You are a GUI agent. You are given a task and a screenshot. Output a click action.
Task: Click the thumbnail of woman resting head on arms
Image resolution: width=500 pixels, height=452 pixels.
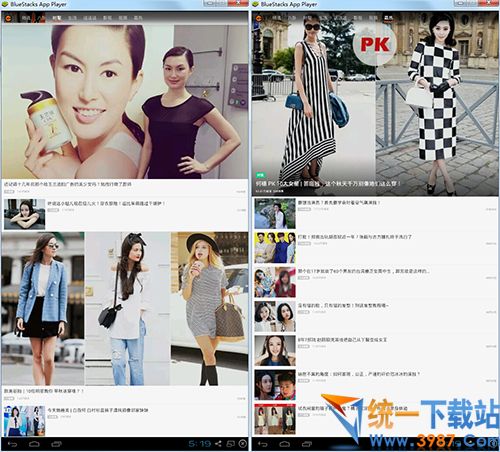click(x=25, y=214)
